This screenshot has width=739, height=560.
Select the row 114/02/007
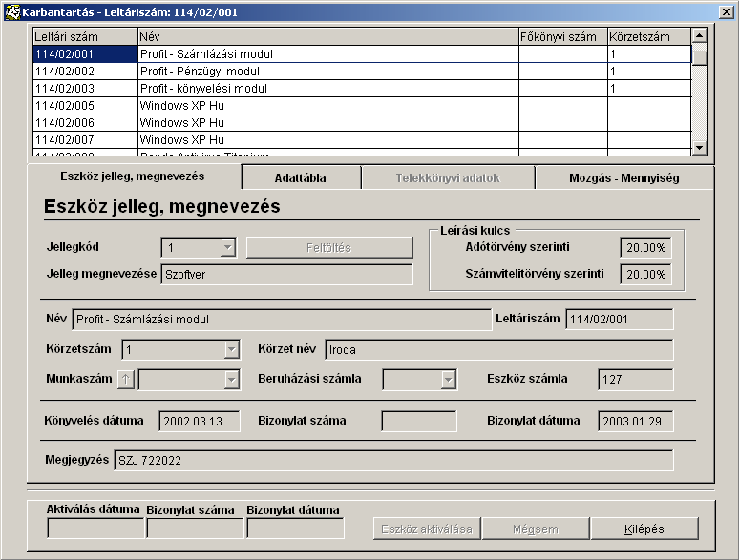click(x=362, y=140)
